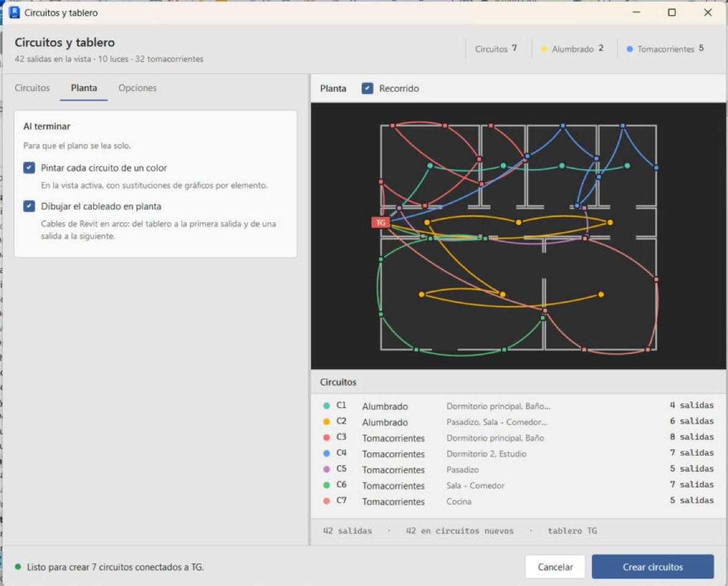Click the C1 circuit teal color dot
This screenshot has width=728, height=586.
tap(326, 405)
